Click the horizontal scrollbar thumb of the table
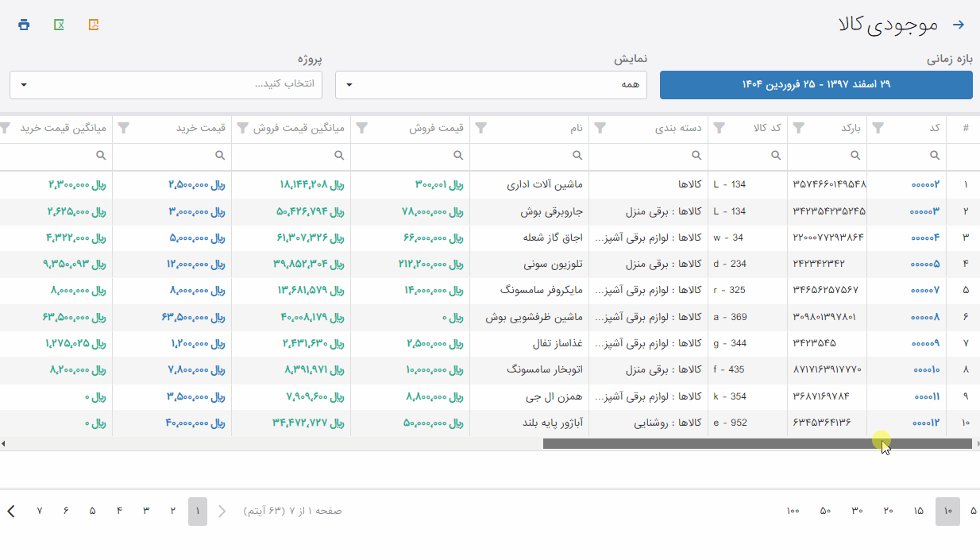 pos(758,444)
